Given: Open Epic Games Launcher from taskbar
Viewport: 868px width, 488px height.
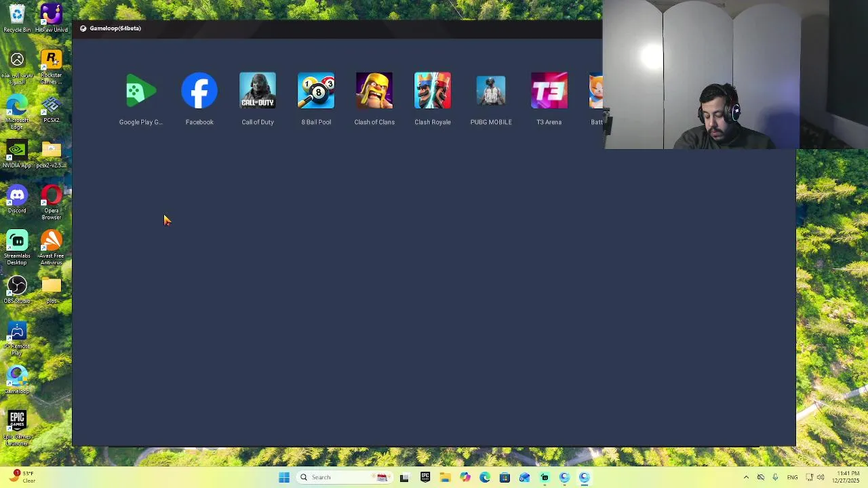Looking at the screenshot, I should (x=425, y=477).
